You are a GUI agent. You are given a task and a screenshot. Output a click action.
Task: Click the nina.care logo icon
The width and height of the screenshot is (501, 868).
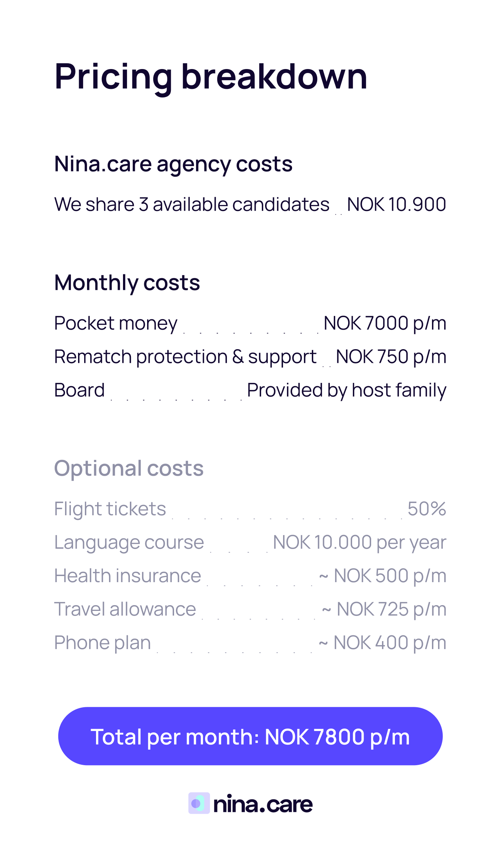point(199,803)
